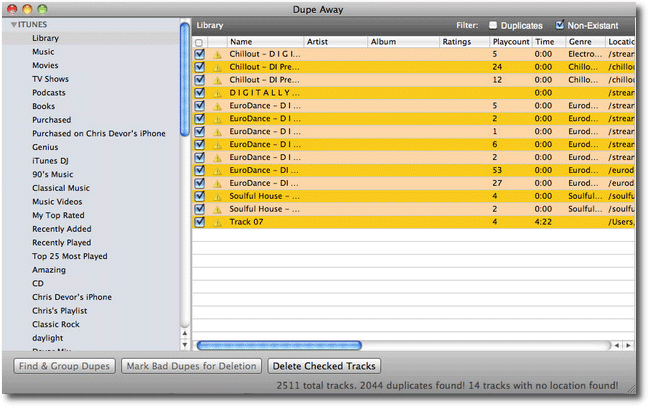Viewport: 649px width, 407px height.
Task: Uncheck checkbox for DIGITALLY row
Action: click(200, 92)
